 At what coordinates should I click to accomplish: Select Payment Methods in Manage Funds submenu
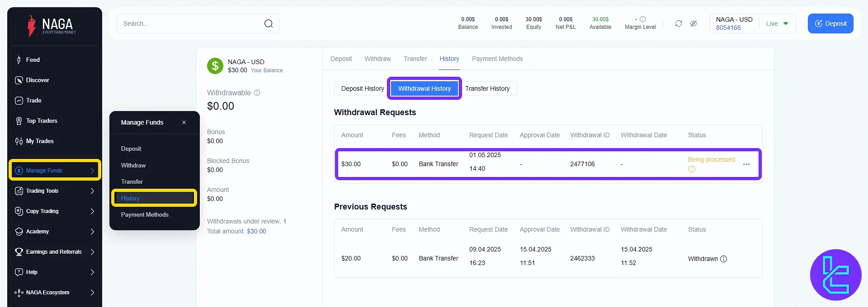pos(145,214)
